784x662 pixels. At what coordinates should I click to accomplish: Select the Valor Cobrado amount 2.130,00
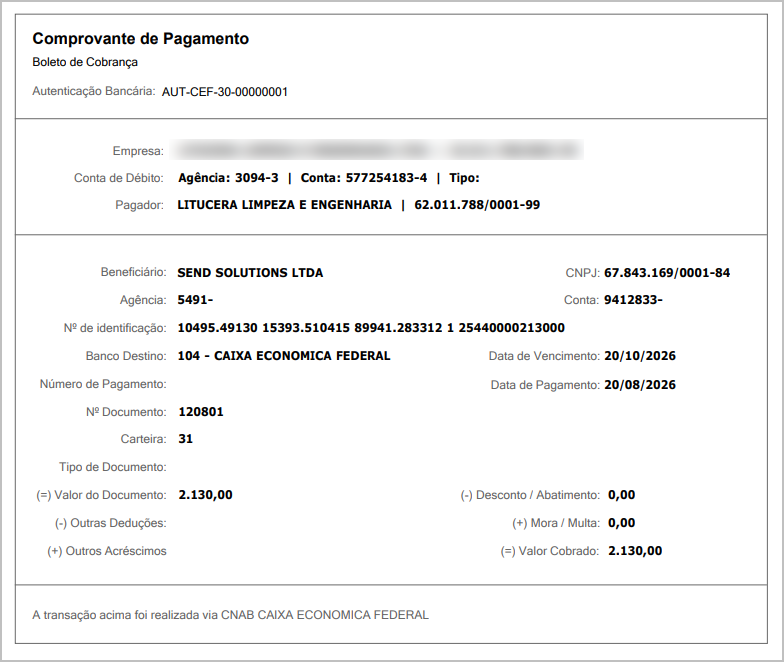pyautogui.click(x=635, y=551)
